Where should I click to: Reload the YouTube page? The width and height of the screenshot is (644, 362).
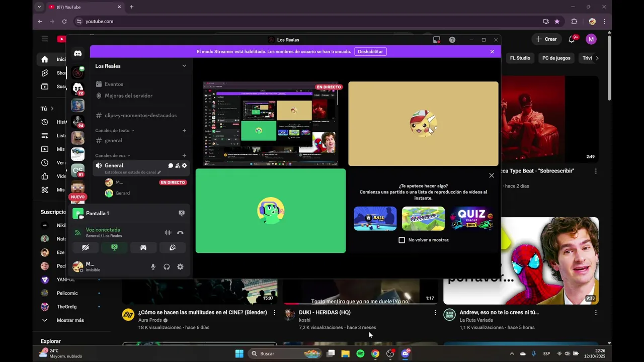pyautogui.click(x=64, y=22)
